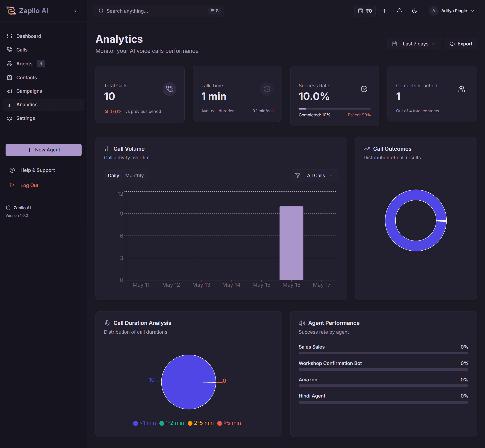This screenshot has height=448, width=485.
Task: Click the Contacts Reached people icon
Action: click(x=462, y=89)
